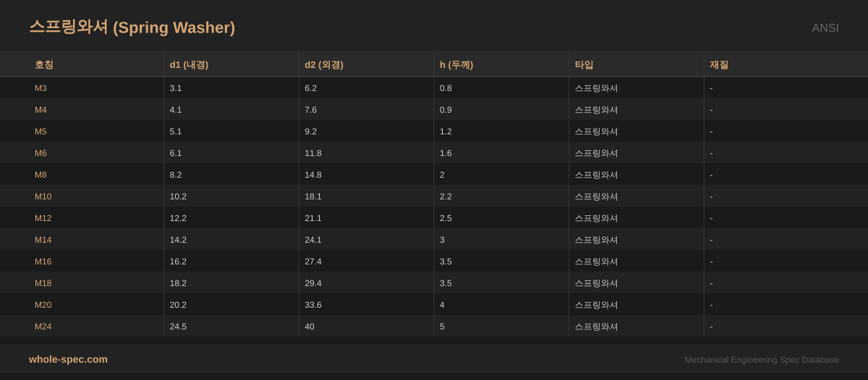
Task: Select the M16 row label
Action: [x=43, y=262]
